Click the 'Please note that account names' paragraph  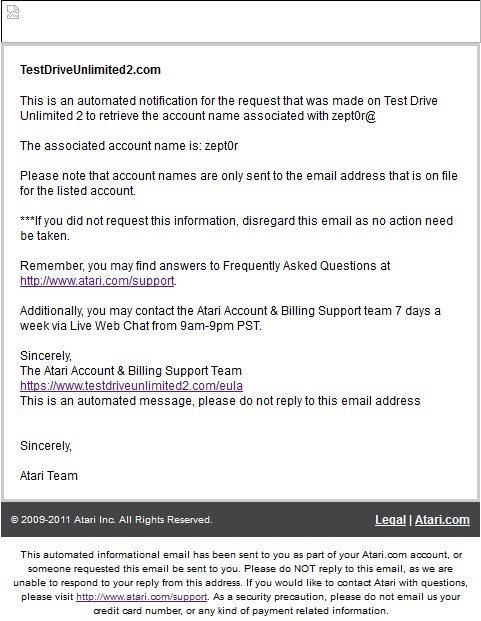(x=239, y=183)
